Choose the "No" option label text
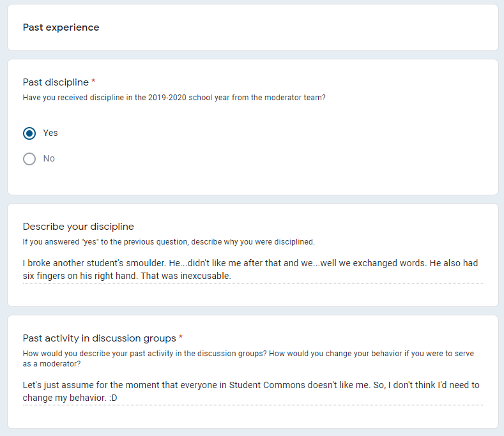 tap(49, 158)
